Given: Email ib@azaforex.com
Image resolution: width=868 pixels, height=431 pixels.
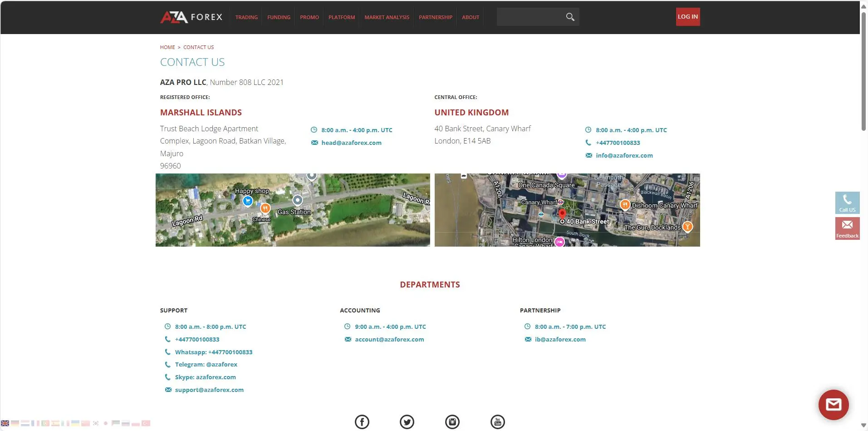Looking at the screenshot, I should pyautogui.click(x=560, y=339).
